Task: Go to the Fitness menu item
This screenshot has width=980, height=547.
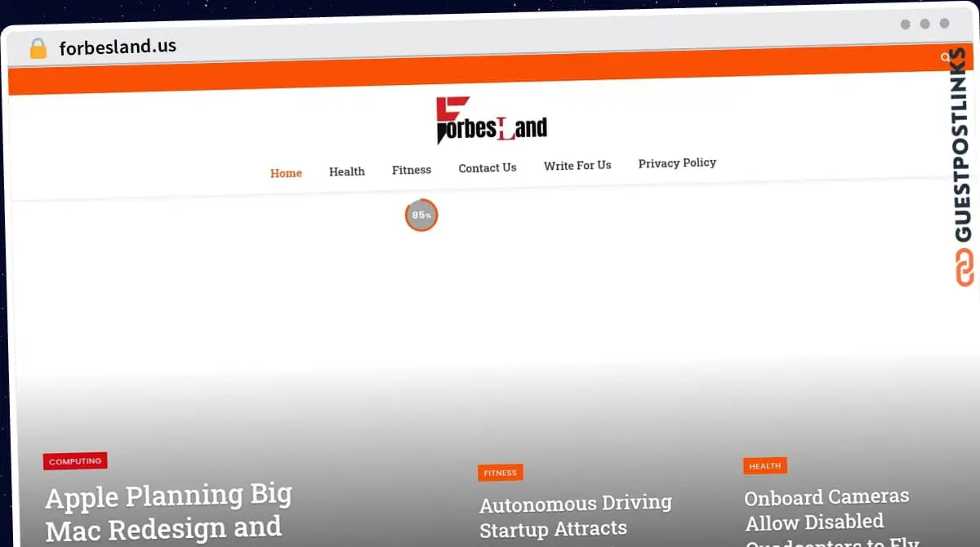Action: pos(412,170)
